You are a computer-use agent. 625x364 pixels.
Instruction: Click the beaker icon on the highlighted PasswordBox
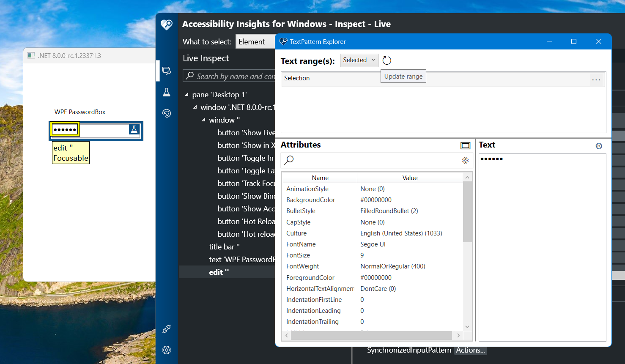click(134, 129)
